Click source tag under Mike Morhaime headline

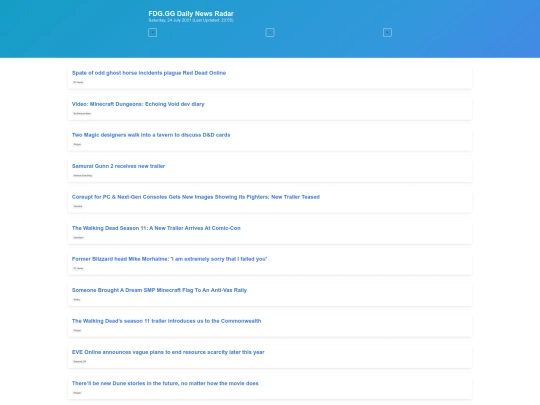78,268
